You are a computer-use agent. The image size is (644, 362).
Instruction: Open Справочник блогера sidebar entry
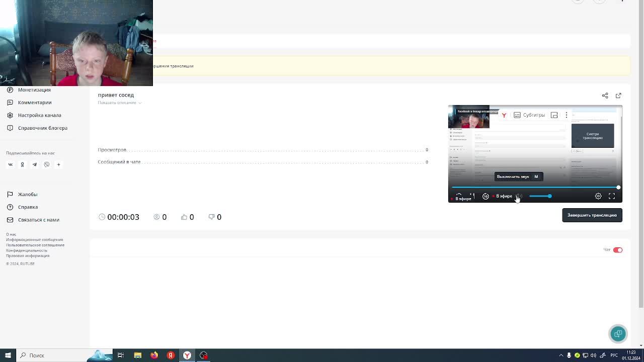click(x=43, y=128)
